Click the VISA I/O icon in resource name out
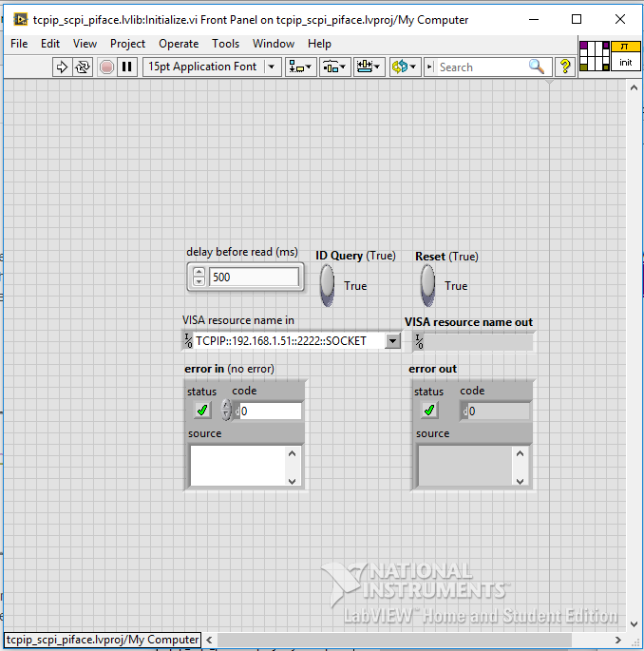This screenshot has width=644, height=651. tap(419, 342)
